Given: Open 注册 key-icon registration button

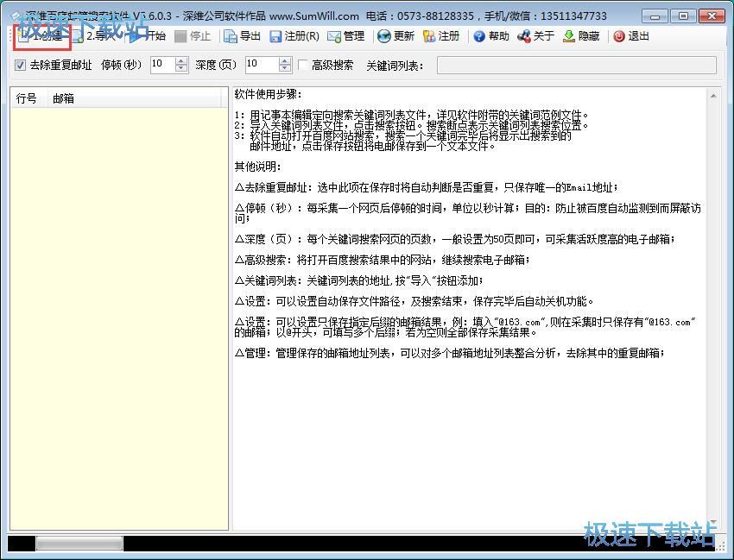Looking at the screenshot, I should (x=441, y=36).
